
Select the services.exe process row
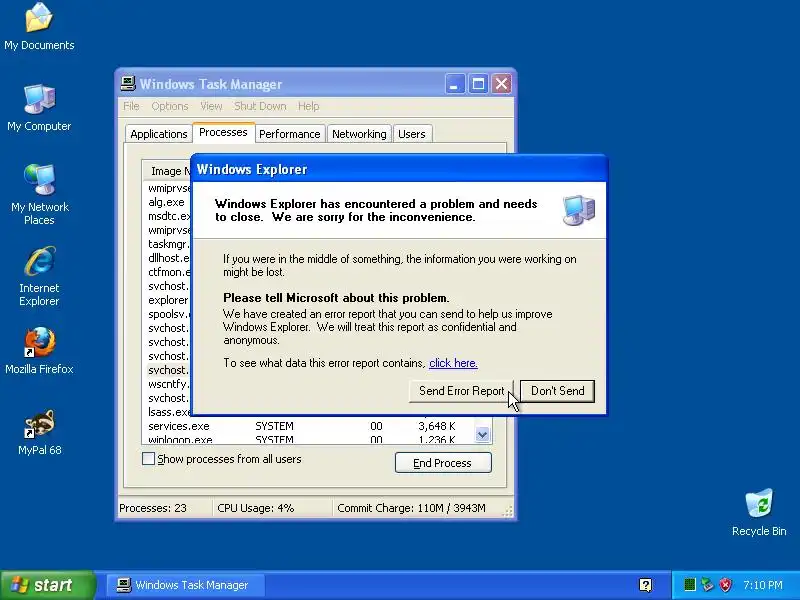(308, 426)
